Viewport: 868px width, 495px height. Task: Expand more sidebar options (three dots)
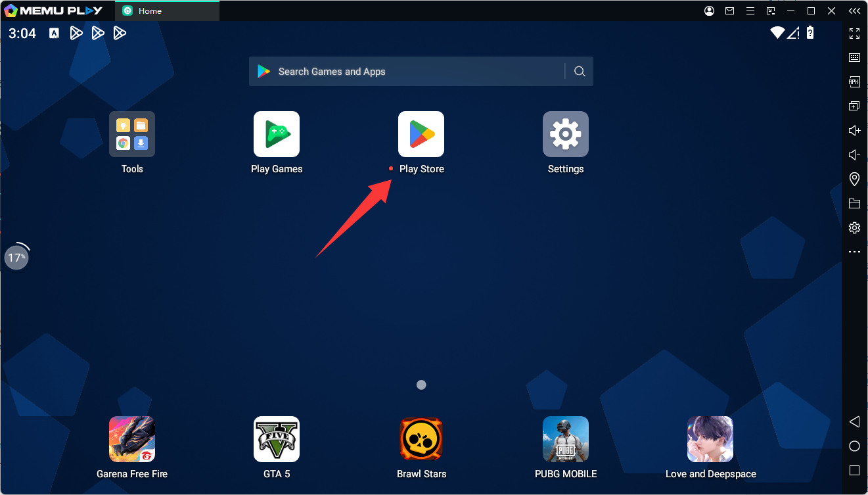pos(854,252)
